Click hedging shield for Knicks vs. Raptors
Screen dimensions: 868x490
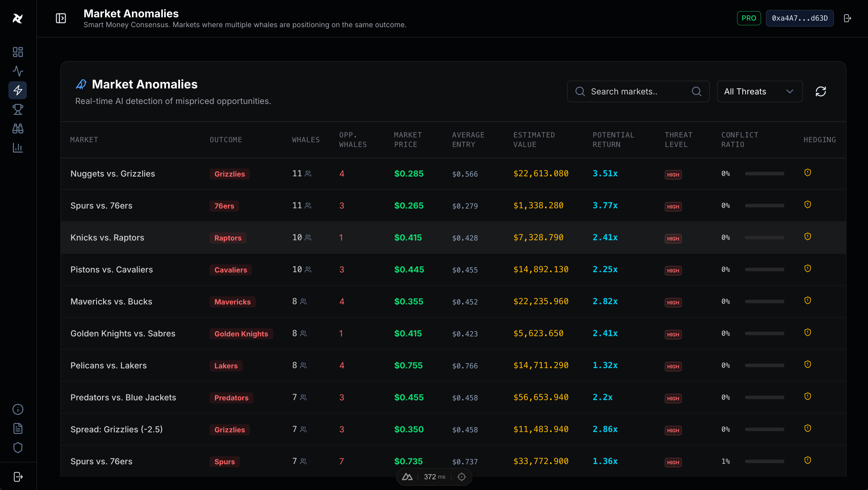(808, 236)
